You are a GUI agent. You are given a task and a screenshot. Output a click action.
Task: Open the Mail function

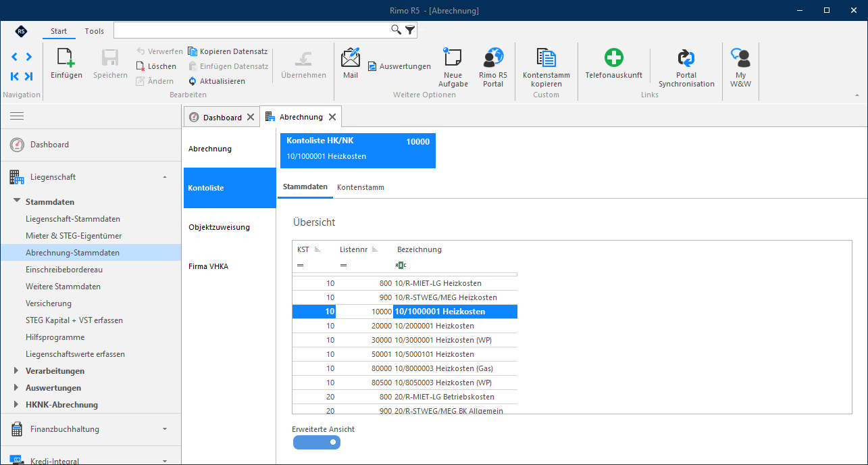(x=351, y=64)
